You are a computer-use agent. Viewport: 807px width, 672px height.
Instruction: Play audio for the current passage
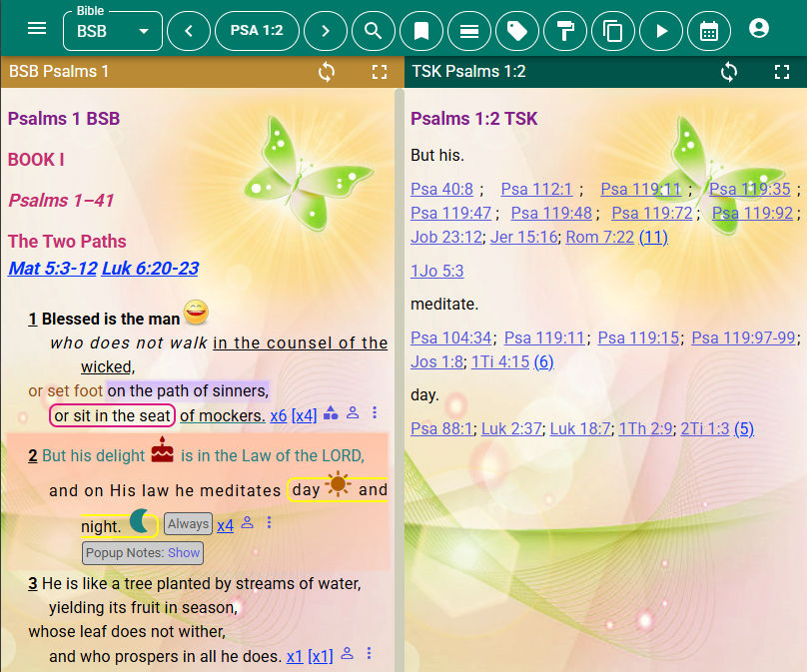(x=661, y=30)
